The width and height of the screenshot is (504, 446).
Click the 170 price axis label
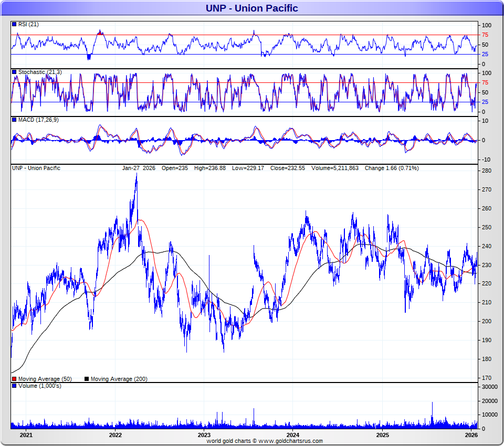tap(487, 378)
